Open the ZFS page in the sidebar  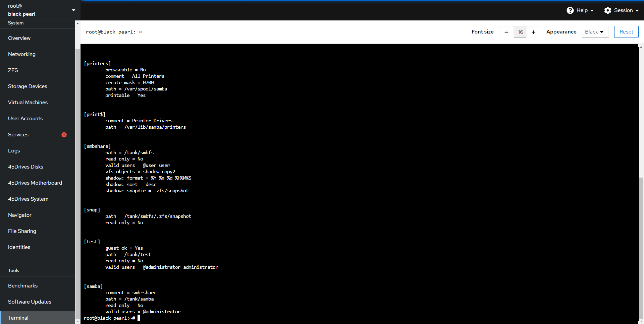(x=13, y=70)
